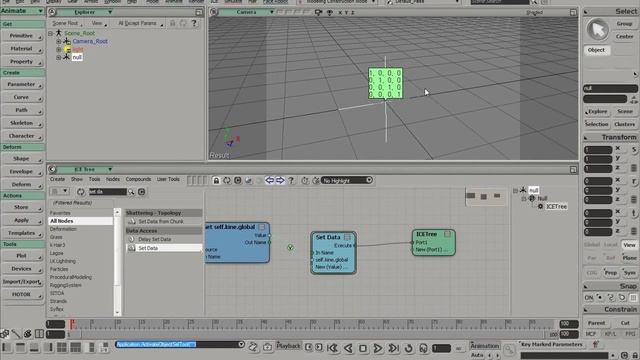
Task: Click the Delay Set Data preset icon
Action: coord(131,239)
